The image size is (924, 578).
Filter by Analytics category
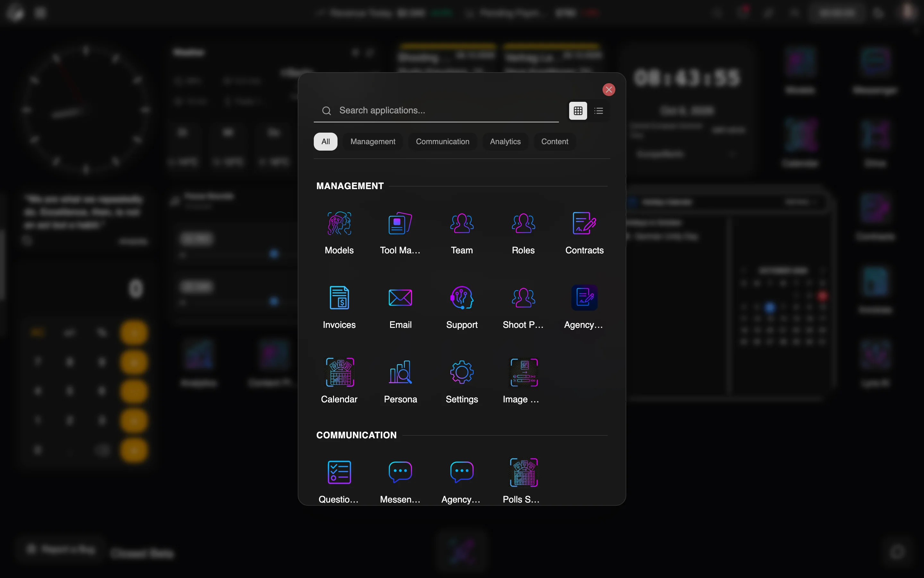505,141
